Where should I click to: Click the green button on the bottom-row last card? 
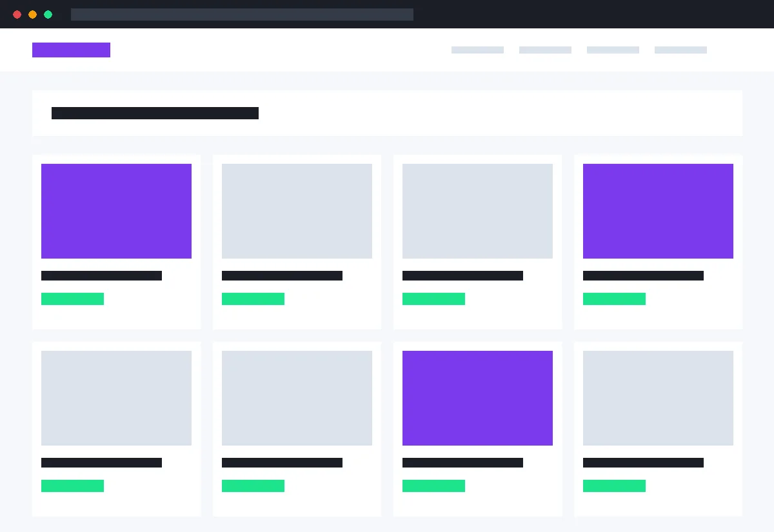click(614, 486)
